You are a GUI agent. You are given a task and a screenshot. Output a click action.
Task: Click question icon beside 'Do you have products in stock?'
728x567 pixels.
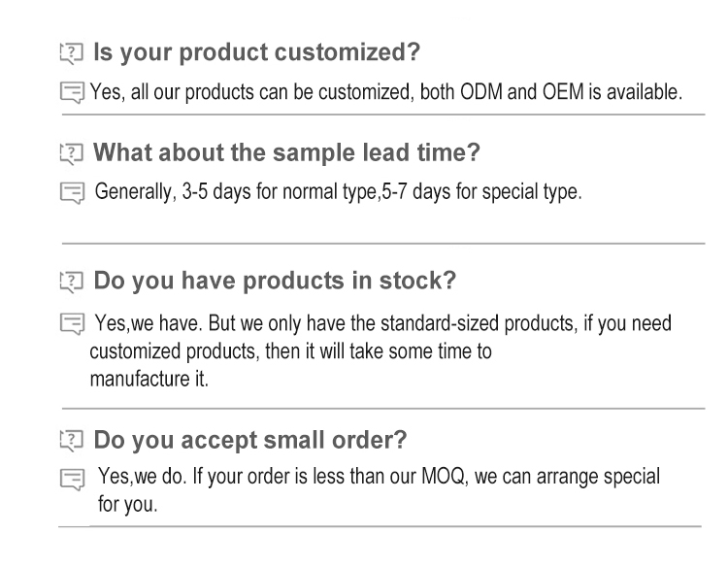(x=71, y=284)
